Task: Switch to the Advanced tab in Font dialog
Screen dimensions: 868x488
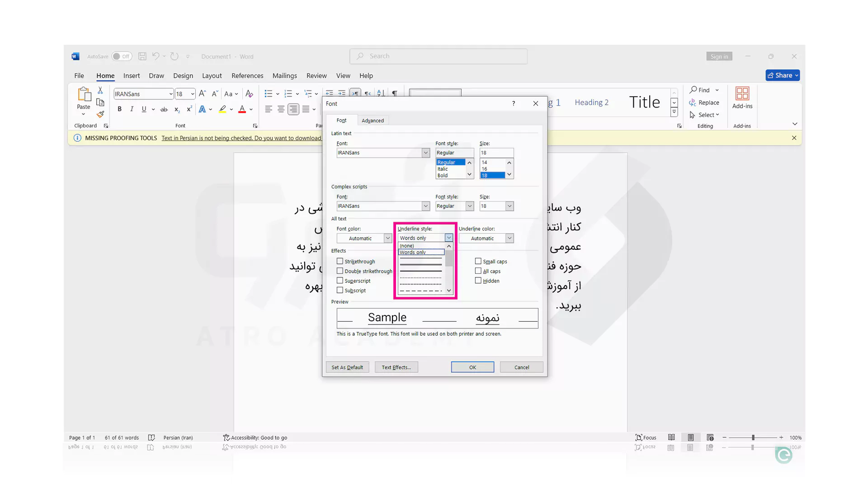Action: (x=373, y=121)
